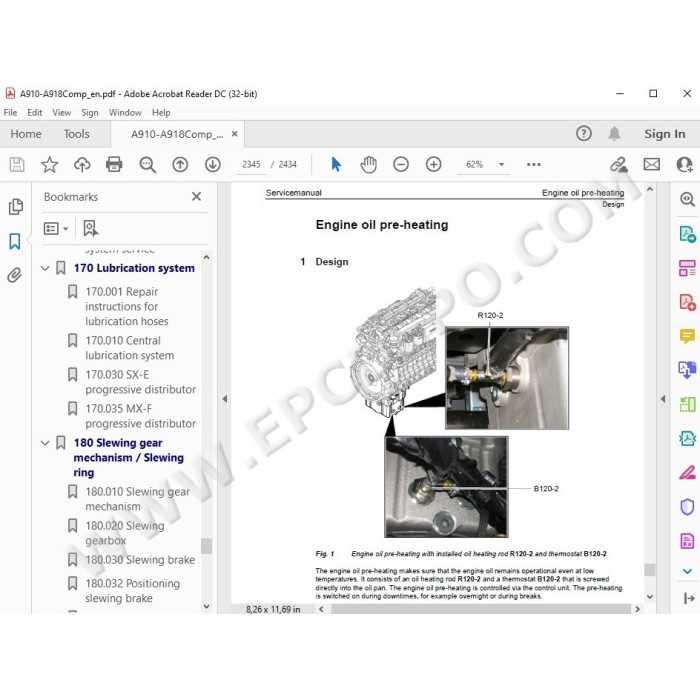Open the Edit menu

[x=34, y=112]
